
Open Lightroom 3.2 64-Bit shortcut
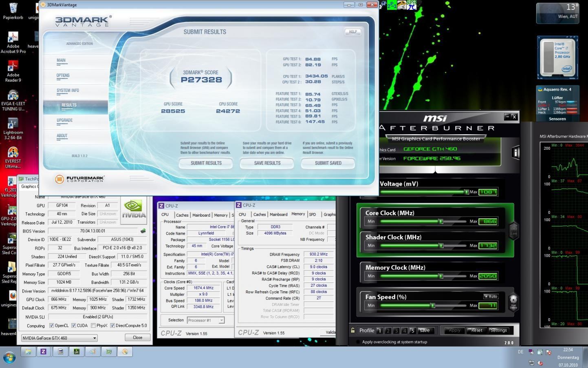(13, 129)
